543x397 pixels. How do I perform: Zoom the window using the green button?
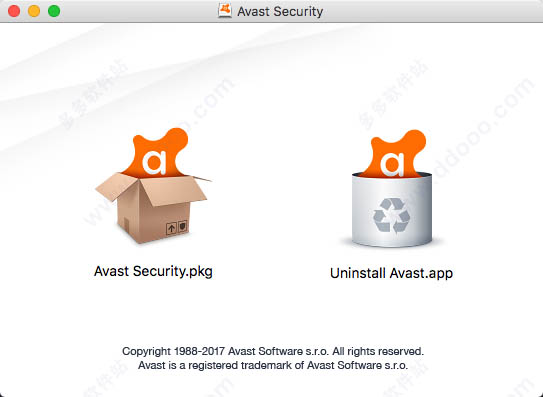(54, 11)
